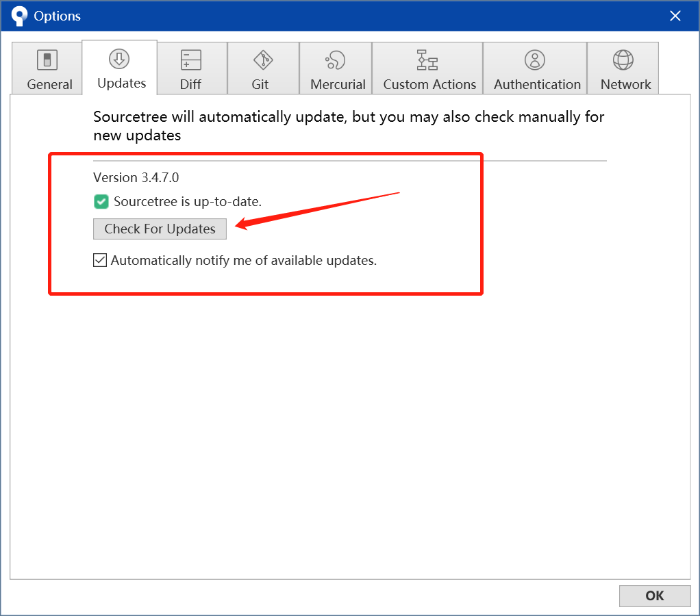Switch to the tab labeled Mercurial
The width and height of the screenshot is (700, 616).
click(x=338, y=84)
